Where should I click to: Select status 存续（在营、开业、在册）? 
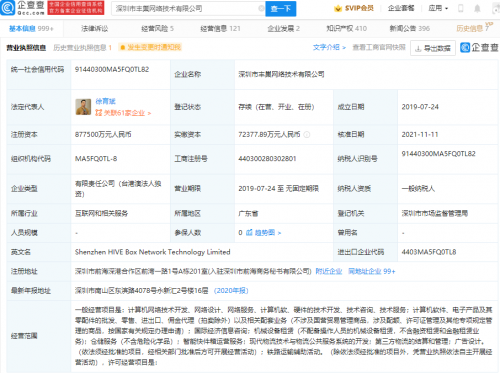click(276, 107)
